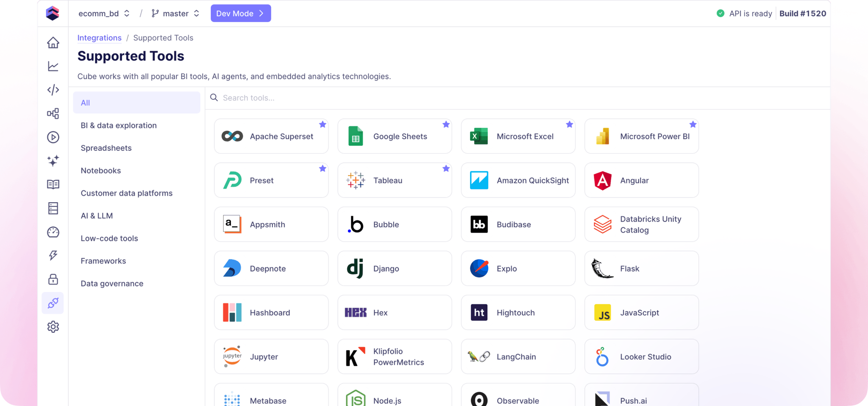
Task: Select Customer data platforms category
Action: click(136, 193)
